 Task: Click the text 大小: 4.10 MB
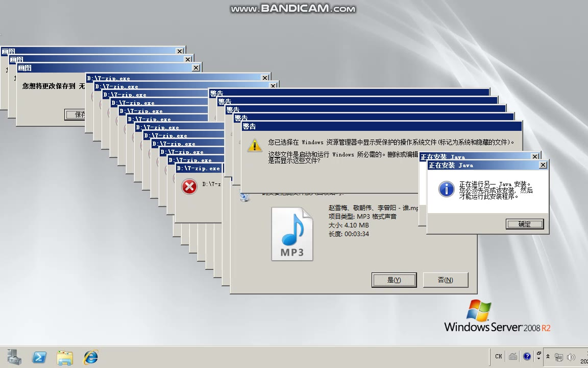click(x=349, y=225)
